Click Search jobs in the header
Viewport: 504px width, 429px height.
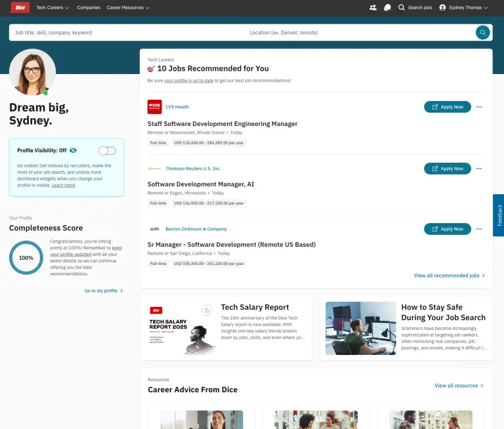[x=415, y=8]
